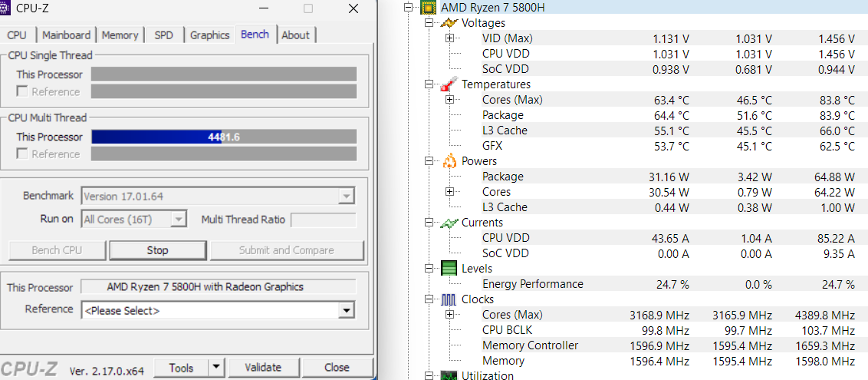
Task: Click the Levels green bars icon
Action: 449,269
